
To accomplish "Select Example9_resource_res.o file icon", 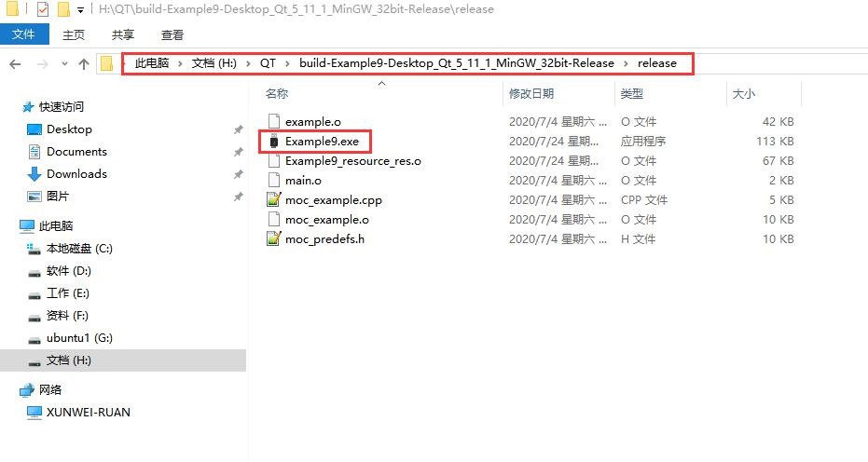I will click(x=273, y=160).
